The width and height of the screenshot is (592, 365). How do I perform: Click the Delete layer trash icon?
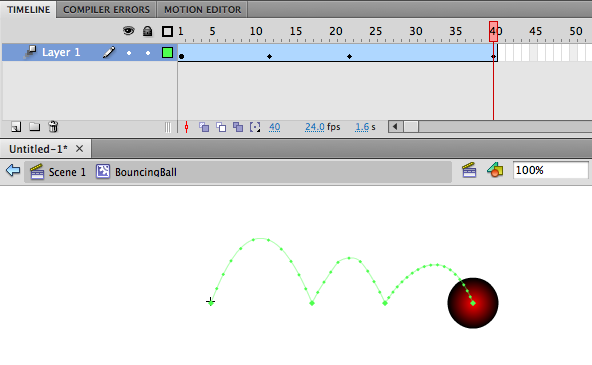click(x=53, y=127)
